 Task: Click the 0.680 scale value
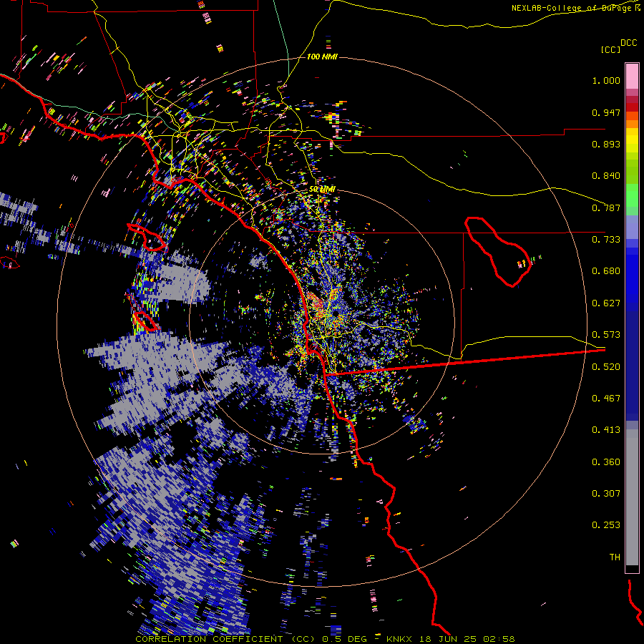(606, 271)
